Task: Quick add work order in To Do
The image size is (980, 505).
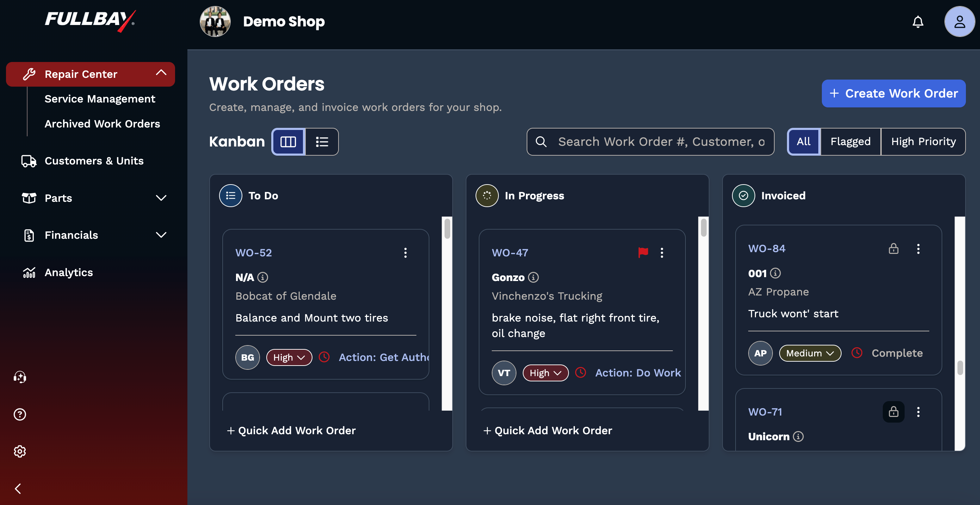Action: 291,430
